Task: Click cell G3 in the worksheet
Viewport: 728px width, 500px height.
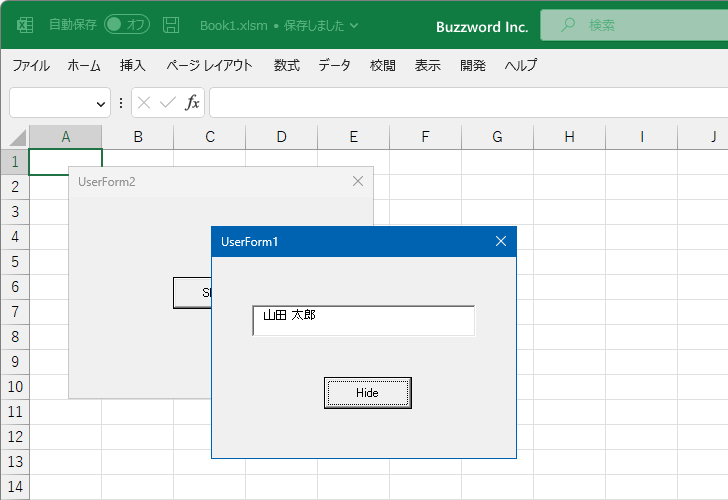Action: [498, 212]
